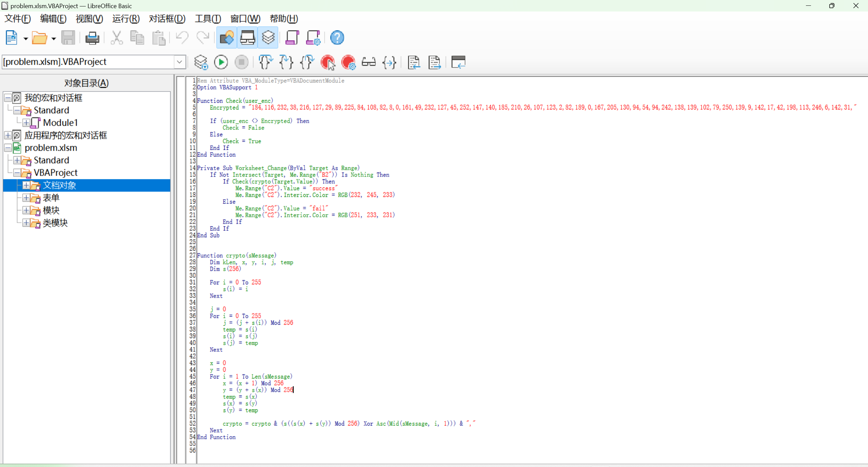Open the Open-file folder icon

pos(39,38)
